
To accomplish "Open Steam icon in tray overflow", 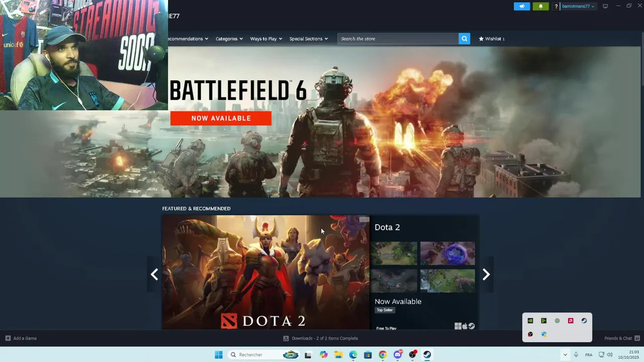I will pos(584,321).
